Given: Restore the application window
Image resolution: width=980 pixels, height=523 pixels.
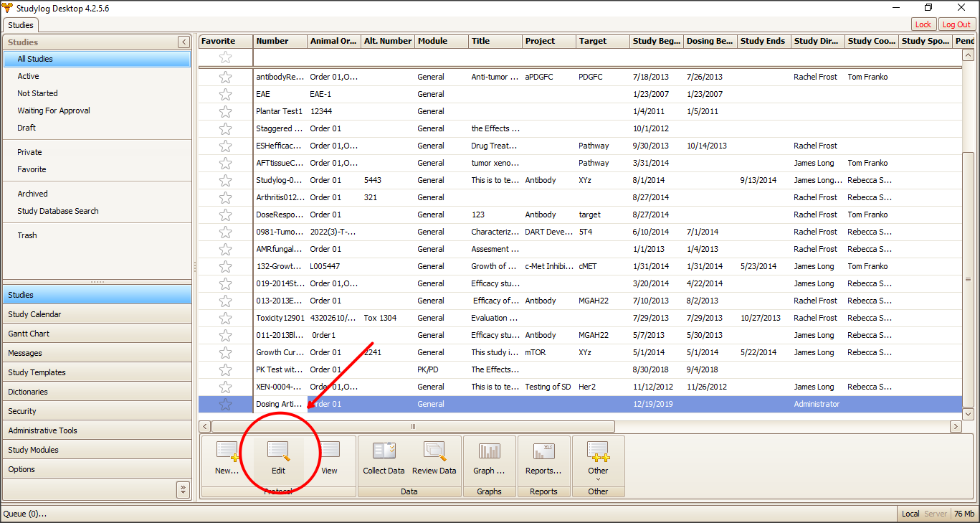Looking at the screenshot, I should (x=928, y=7).
